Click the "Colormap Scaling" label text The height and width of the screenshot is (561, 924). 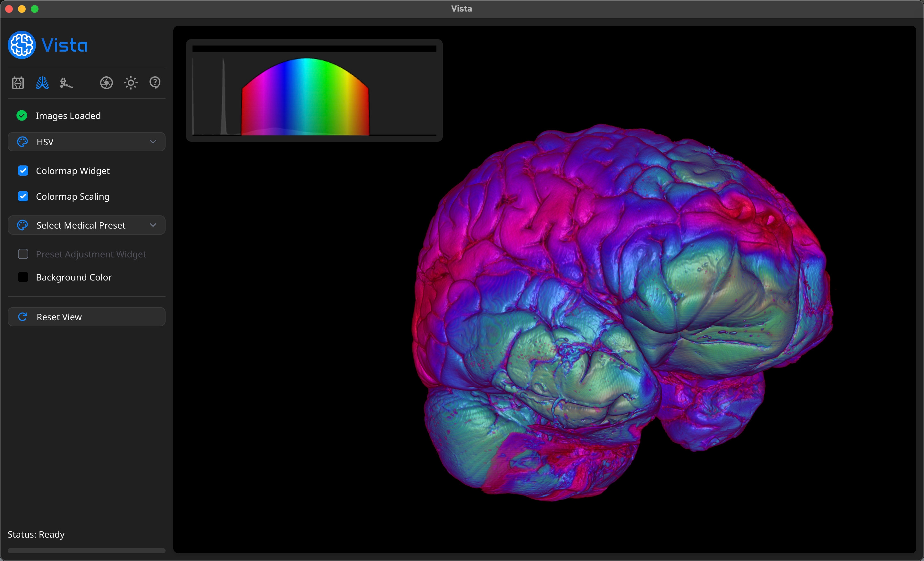click(x=73, y=197)
